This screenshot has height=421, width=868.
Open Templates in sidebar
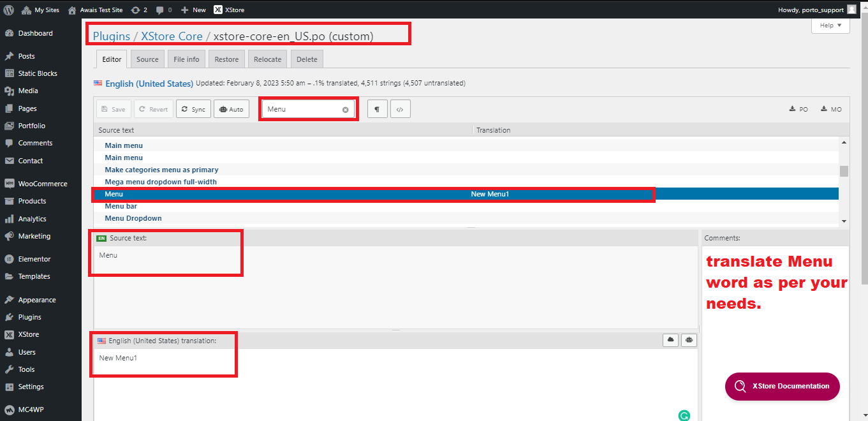pos(34,276)
